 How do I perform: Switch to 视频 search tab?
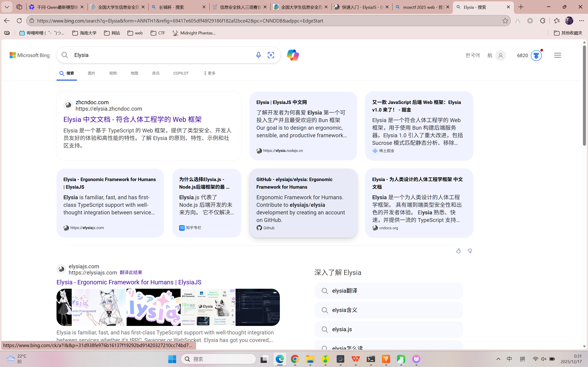pyautogui.click(x=113, y=73)
